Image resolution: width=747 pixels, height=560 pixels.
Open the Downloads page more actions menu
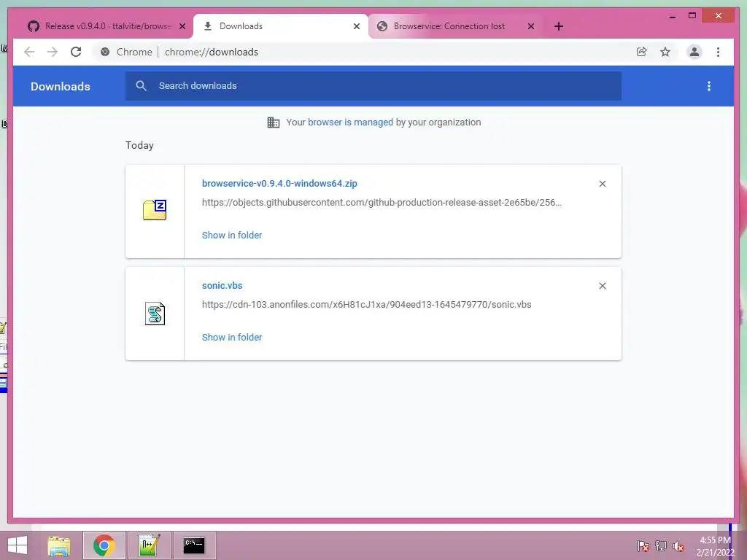709,86
